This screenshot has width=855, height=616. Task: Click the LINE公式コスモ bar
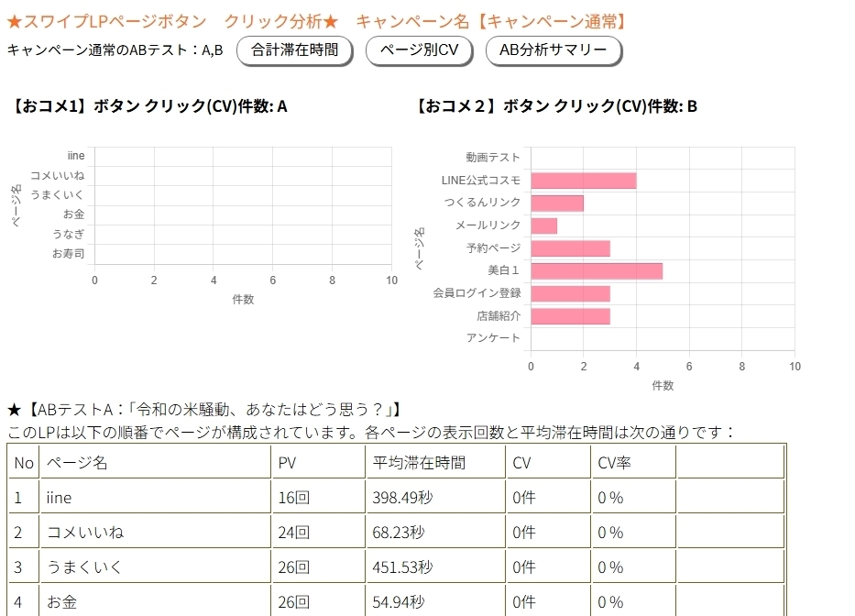coord(582,179)
